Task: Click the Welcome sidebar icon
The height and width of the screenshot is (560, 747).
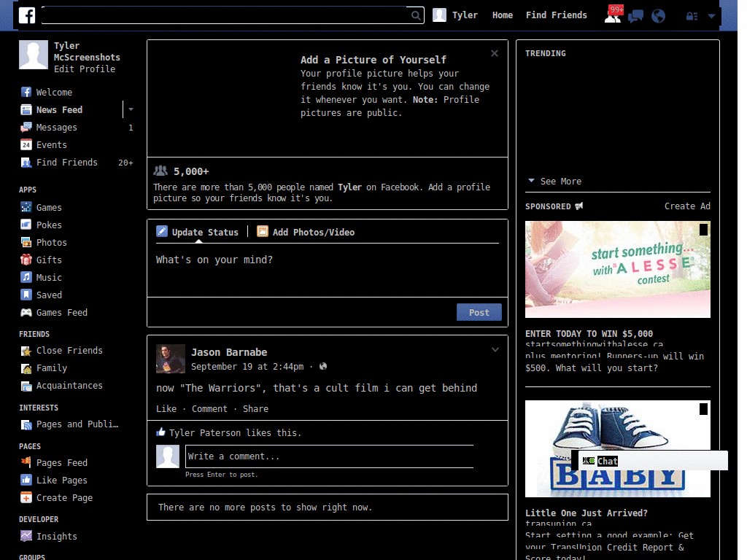Action: click(x=26, y=92)
